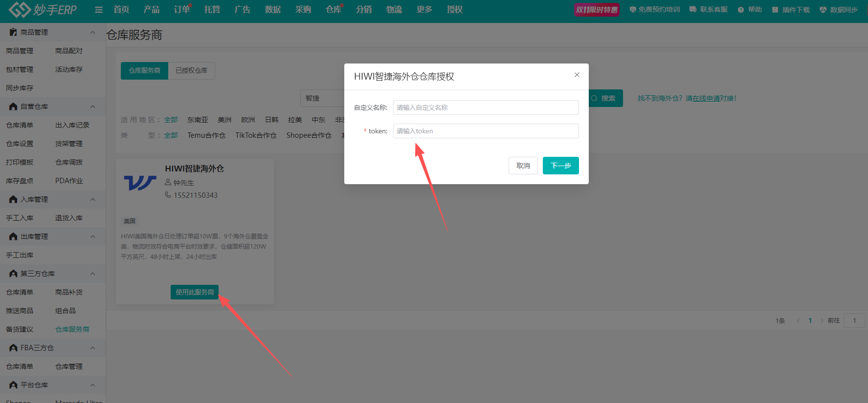The image size is (868, 403).
Task: Click the 免费预约培训 chat icon
Action: click(x=633, y=10)
